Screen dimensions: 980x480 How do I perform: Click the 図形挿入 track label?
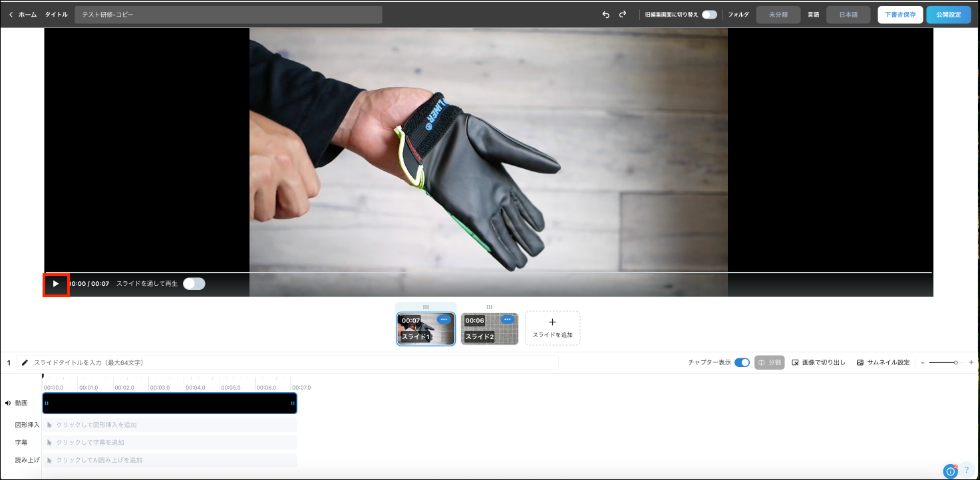[x=27, y=425]
